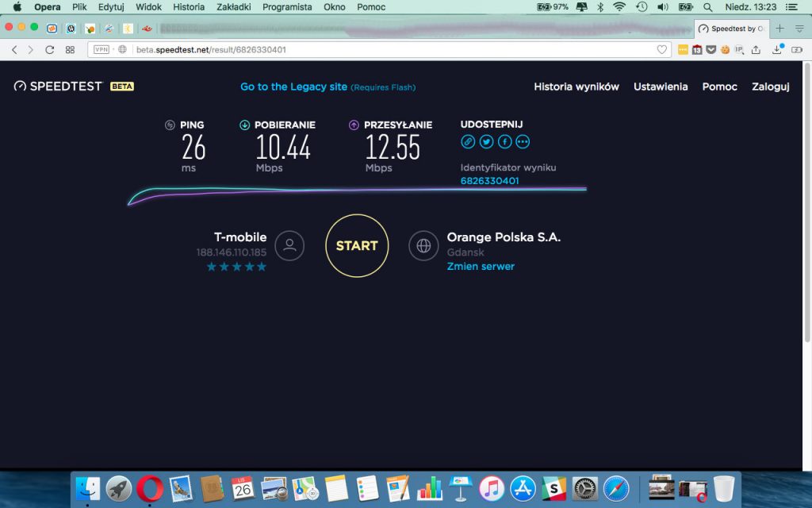Screen dimensions: 812x508
Task: Open App Store from the Dock
Action: click(x=523, y=488)
